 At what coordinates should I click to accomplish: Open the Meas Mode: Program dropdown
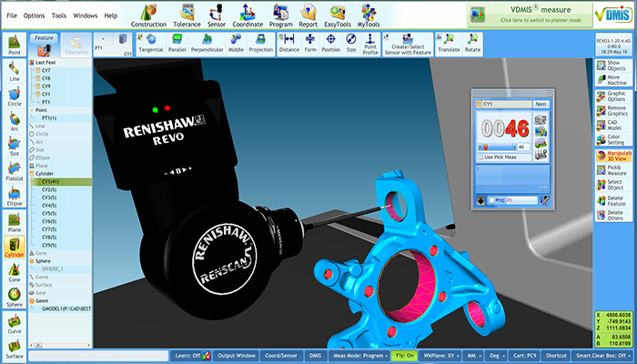click(x=359, y=356)
